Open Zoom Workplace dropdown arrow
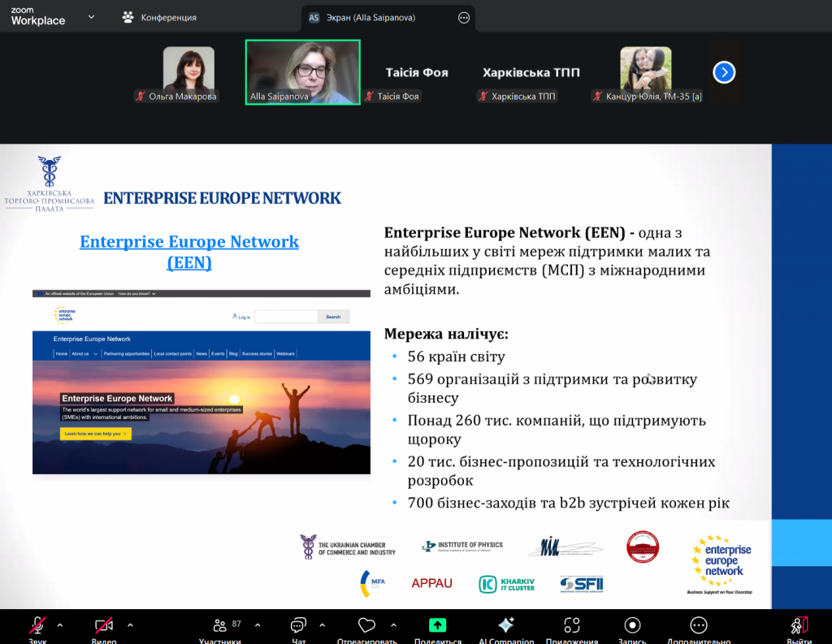The width and height of the screenshot is (832, 644). (91, 17)
